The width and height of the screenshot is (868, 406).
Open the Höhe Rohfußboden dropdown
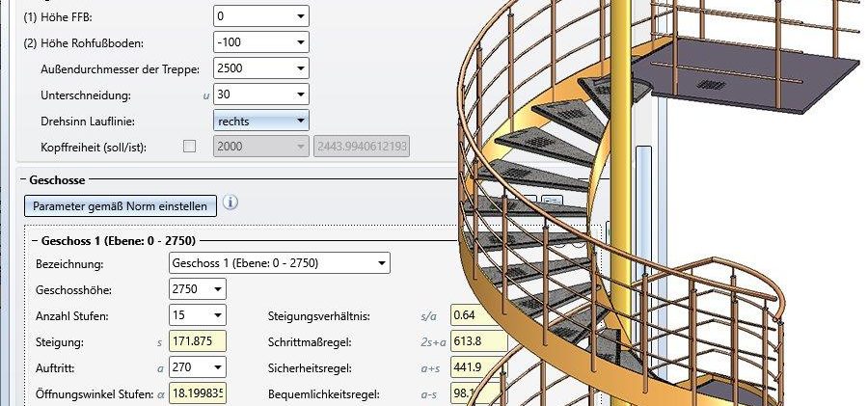[301, 42]
